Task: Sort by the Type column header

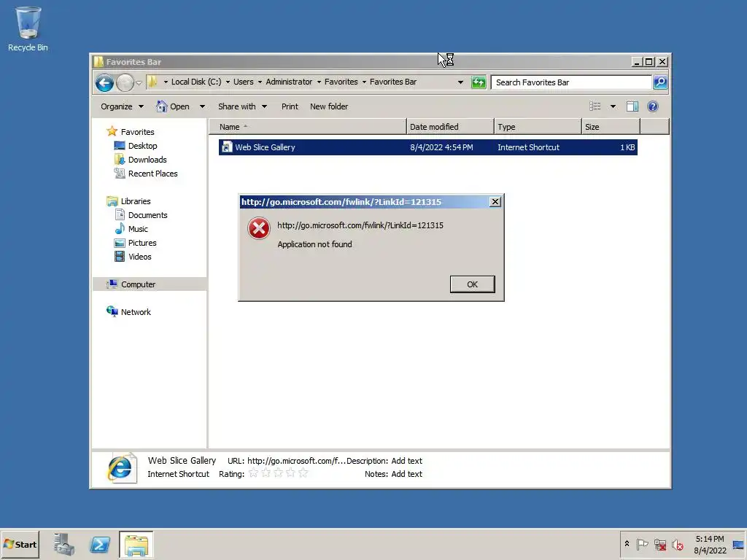Action: (x=538, y=127)
